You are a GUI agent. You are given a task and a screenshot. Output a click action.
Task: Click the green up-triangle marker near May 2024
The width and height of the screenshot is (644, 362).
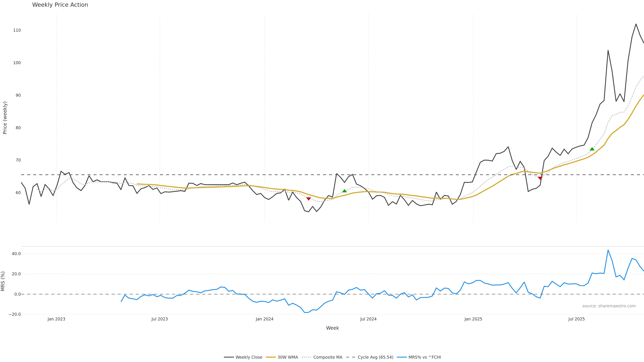tap(344, 191)
